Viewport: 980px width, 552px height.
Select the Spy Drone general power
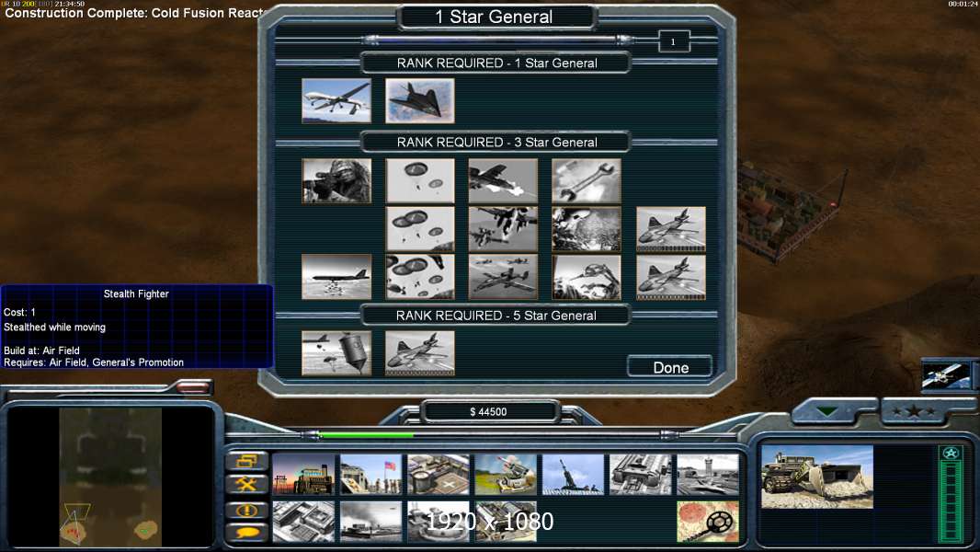(x=336, y=100)
